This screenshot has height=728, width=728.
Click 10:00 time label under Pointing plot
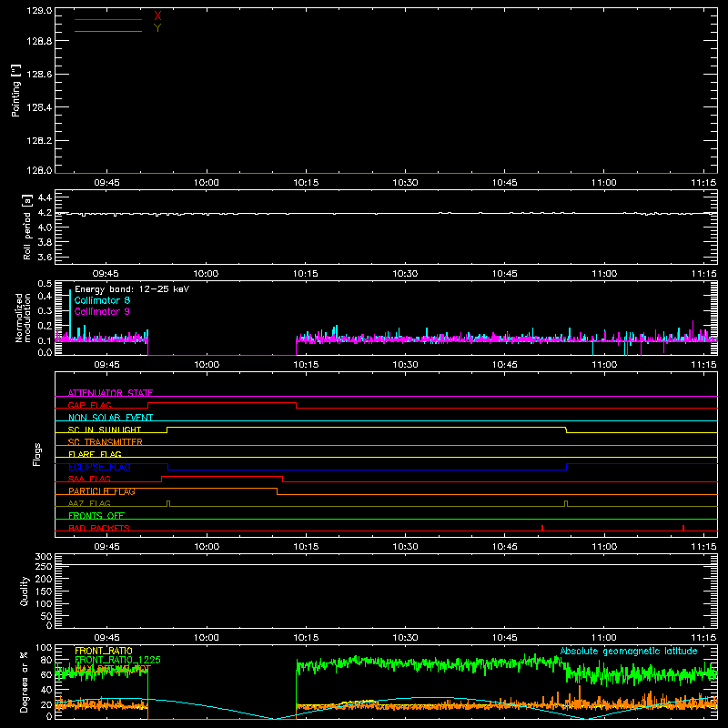(207, 183)
